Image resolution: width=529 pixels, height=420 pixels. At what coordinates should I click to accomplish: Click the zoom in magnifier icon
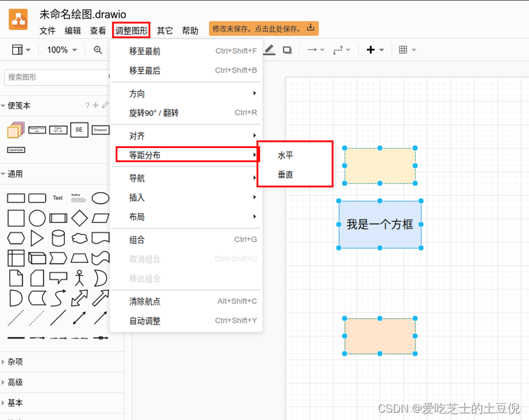click(x=98, y=50)
